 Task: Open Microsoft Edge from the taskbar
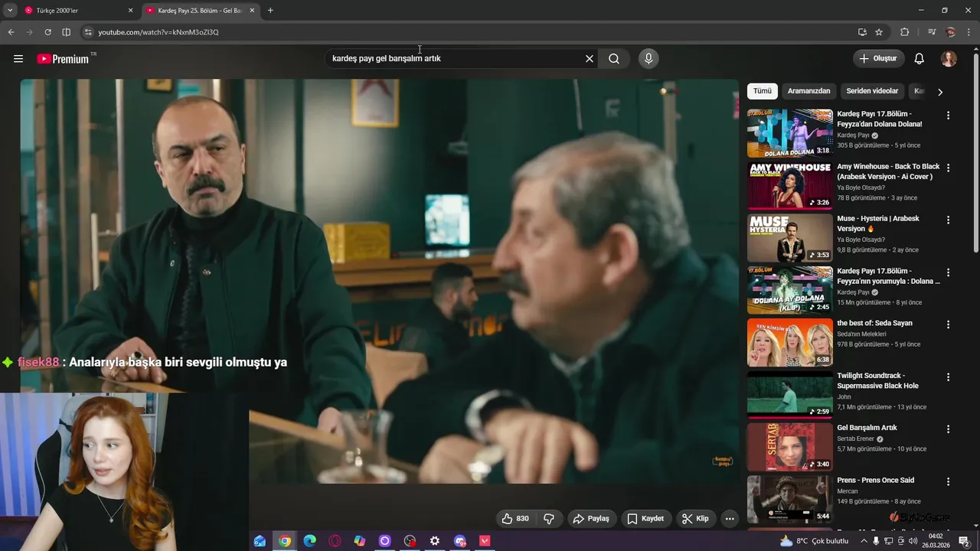point(309,541)
